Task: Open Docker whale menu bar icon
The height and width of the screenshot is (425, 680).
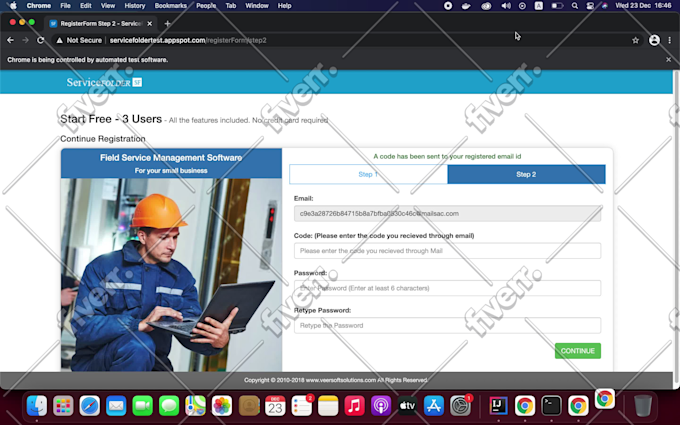Action: [x=466, y=6]
